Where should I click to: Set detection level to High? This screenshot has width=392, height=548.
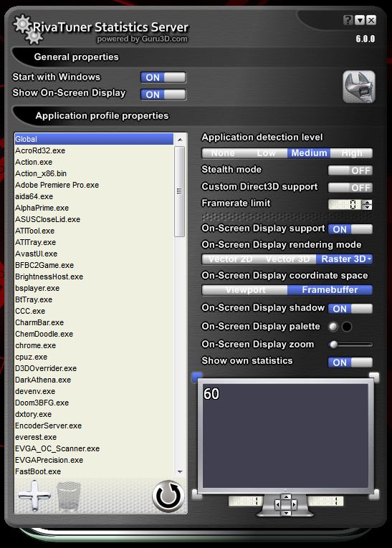(x=351, y=153)
